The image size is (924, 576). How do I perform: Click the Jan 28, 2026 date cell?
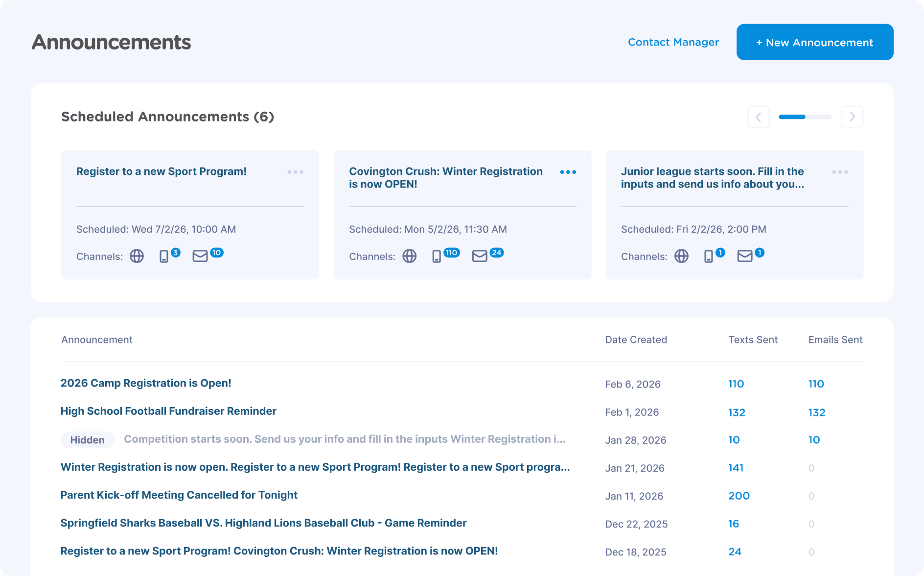636,440
